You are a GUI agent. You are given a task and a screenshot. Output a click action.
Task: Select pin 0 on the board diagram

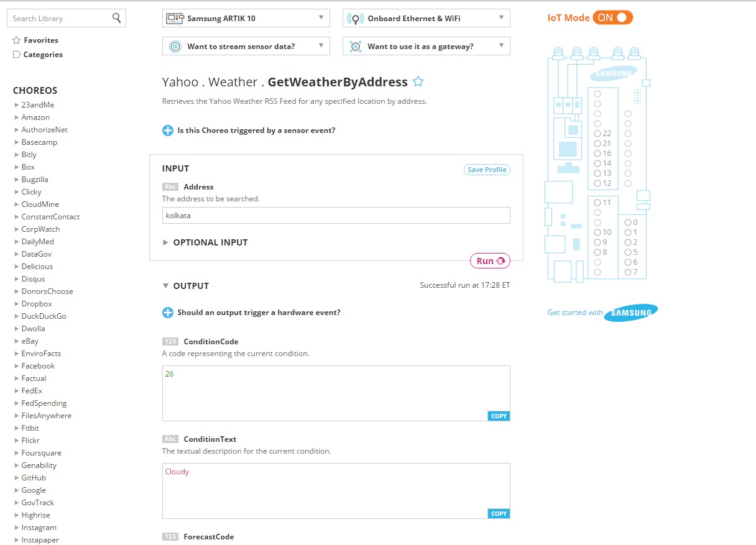point(628,222)
